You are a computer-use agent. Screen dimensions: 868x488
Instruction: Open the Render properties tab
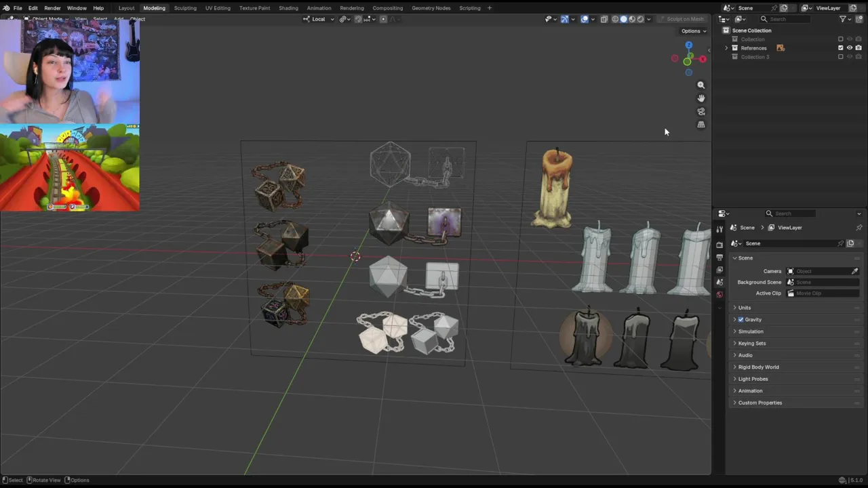click(x=719, y=245)
